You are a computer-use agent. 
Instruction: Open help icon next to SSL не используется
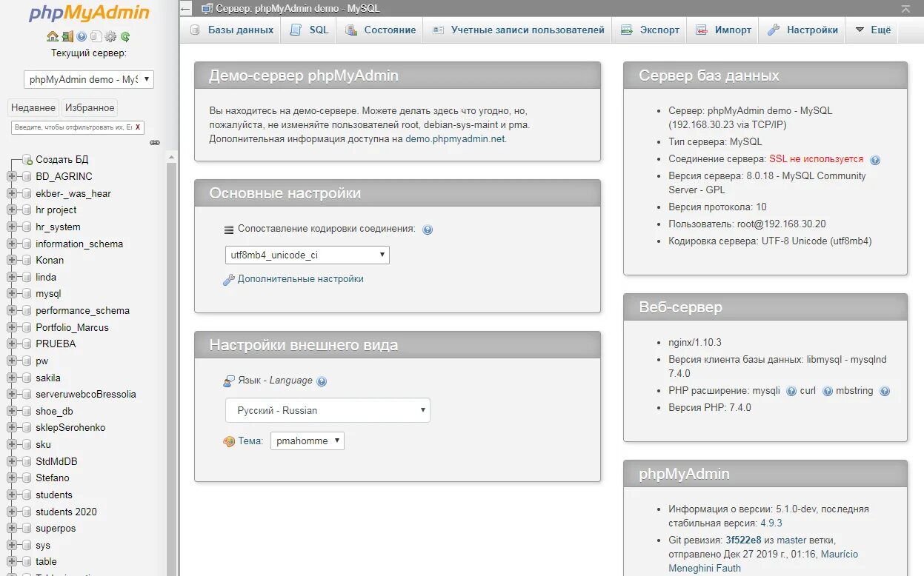875,160
